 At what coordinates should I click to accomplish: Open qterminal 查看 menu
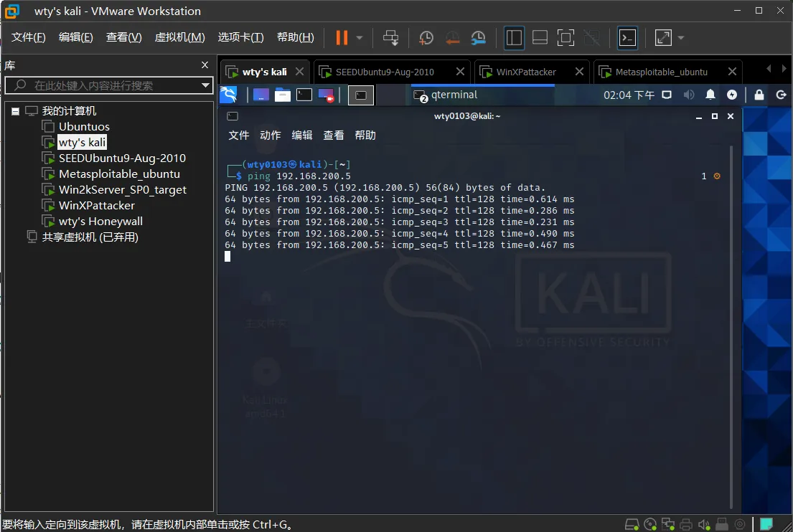[333, 135]
